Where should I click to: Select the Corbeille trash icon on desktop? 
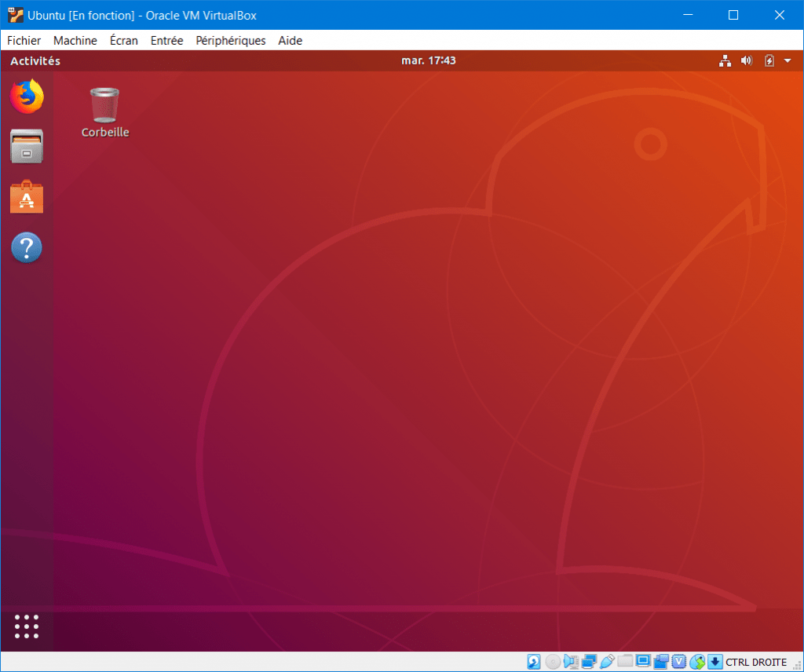[x=104, y=113]
